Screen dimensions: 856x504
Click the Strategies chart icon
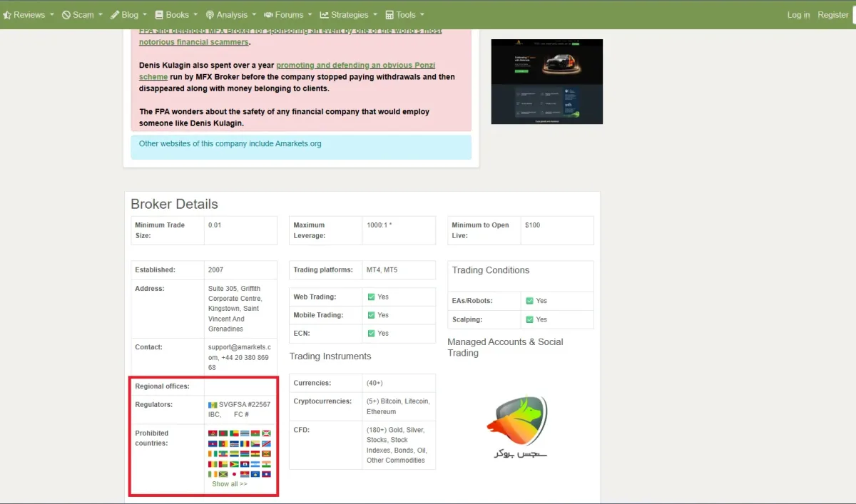click(324, 14)
